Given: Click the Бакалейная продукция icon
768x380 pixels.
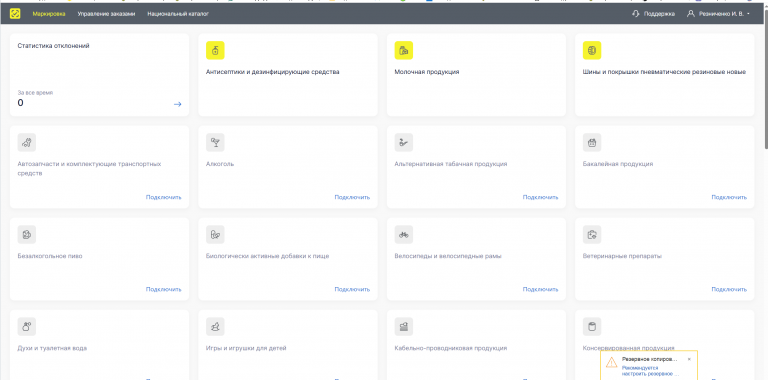Looking at the screenshot, I should 592,142.
